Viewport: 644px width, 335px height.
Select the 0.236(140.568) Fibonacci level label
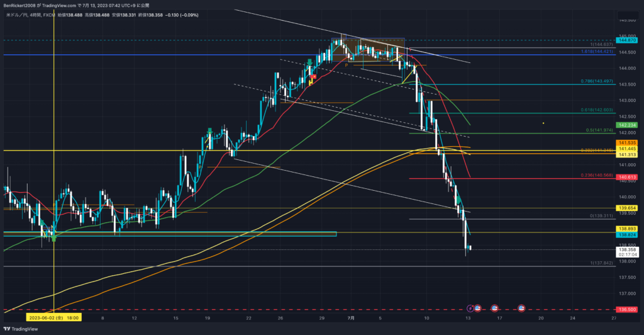pyautogui.click(x=597, y=175)
